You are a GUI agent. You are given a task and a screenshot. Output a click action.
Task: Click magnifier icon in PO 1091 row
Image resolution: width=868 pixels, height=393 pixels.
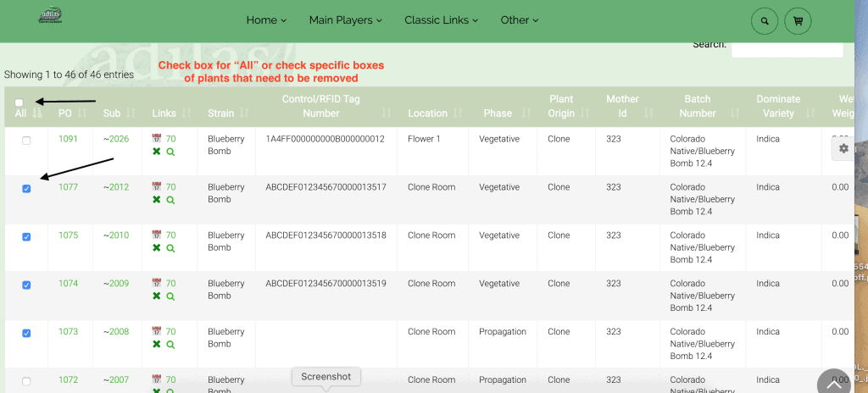click(x=170, y=152)
